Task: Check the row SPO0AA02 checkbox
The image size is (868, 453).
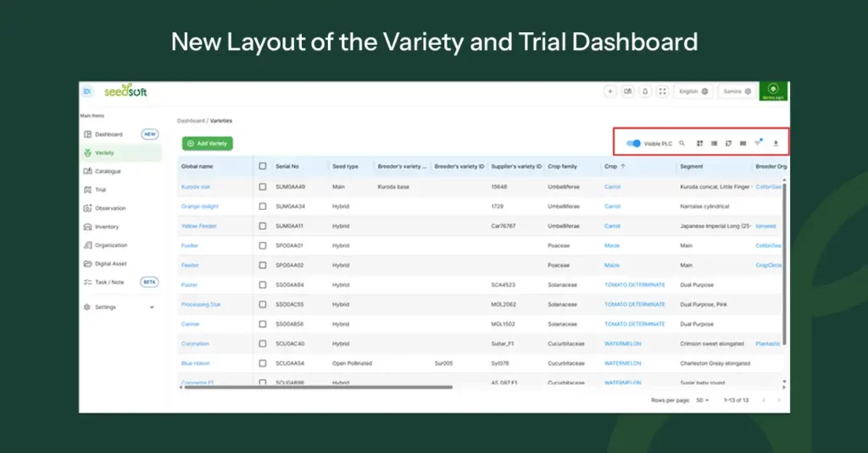Action: pos(263,265)
